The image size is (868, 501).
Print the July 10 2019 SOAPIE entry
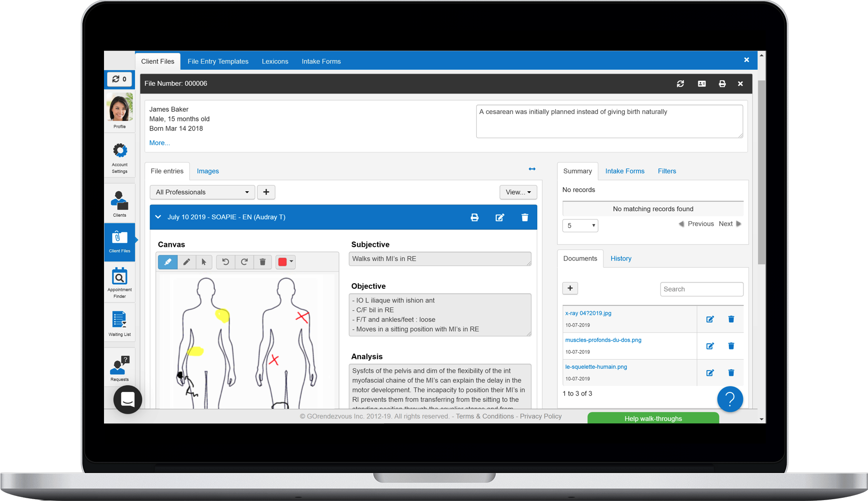click(474, 217)
